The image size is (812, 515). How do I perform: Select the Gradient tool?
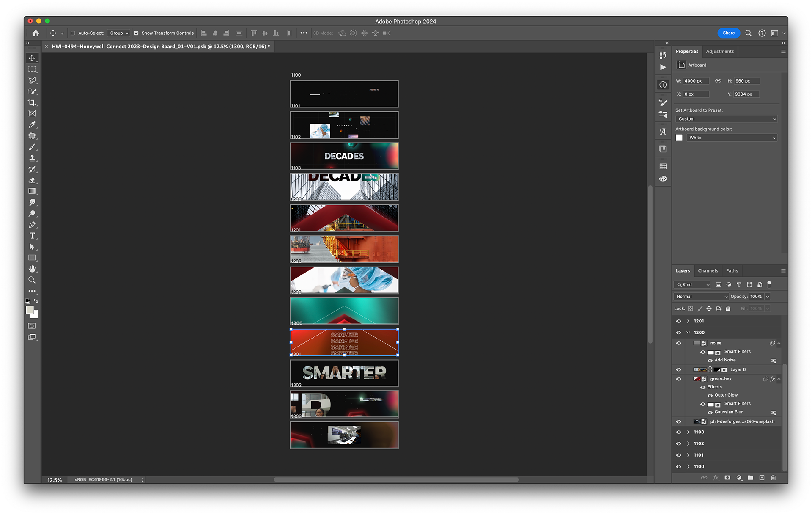pos(32,191)
